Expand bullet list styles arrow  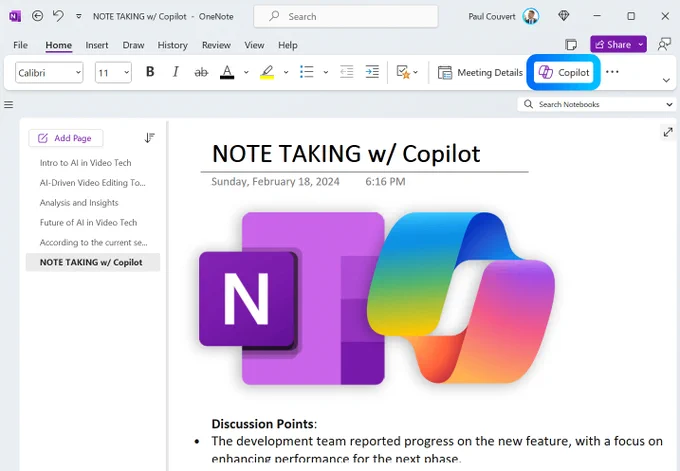pyautogui.click(x=326, y=72)
